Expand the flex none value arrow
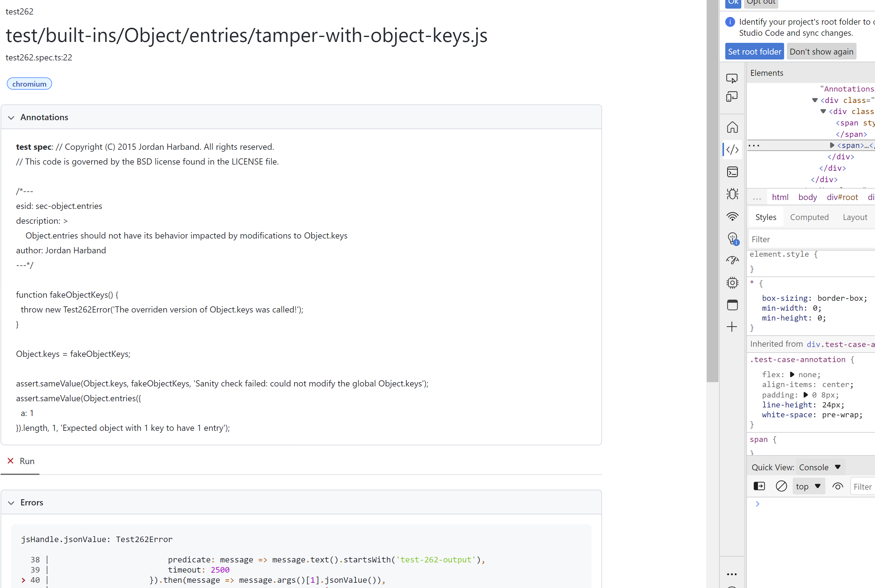 (792, 374)
